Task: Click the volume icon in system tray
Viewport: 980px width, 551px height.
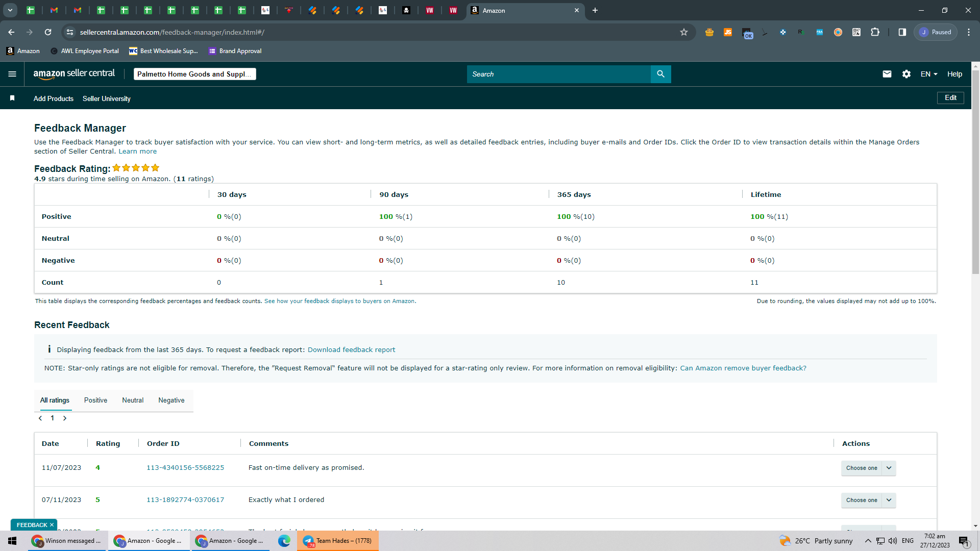Action: click(x=893, y=541)
